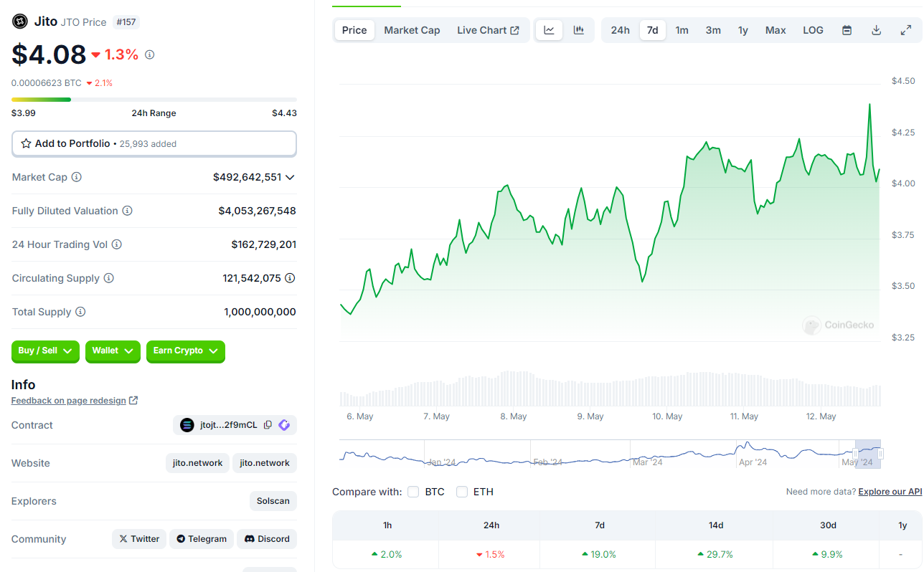The height and width of the screenshot is (572, 924).
Task: Open Feedback on page redesign link
Action: 69,401
